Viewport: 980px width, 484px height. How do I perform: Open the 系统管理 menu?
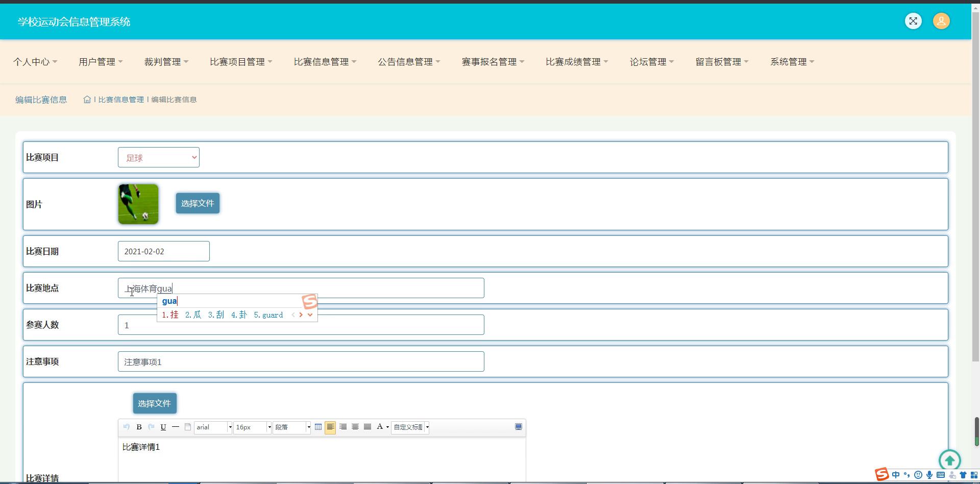click(x=792, y=62)
